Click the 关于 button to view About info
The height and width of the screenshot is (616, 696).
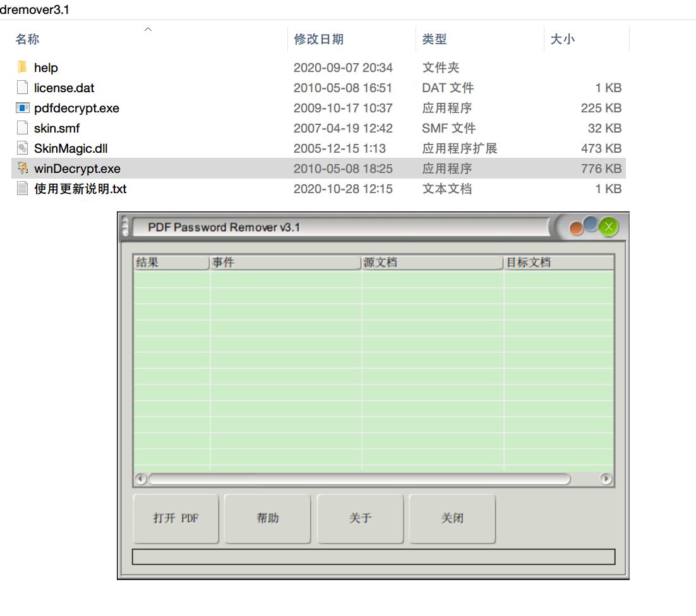coord(360,519)
